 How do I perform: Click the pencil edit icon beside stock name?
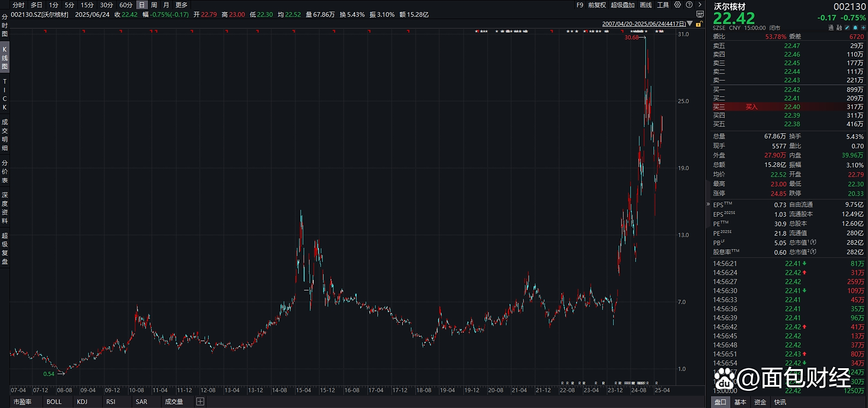(847, 28)
